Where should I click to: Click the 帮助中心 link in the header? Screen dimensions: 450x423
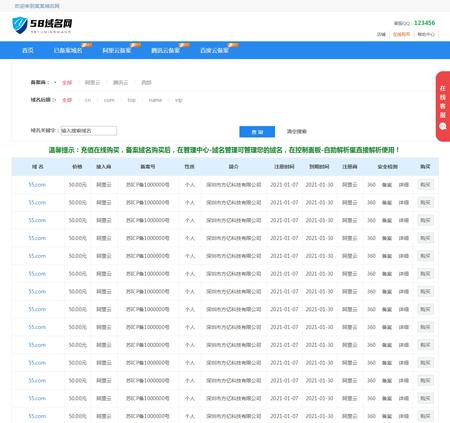tap(426, 34)
